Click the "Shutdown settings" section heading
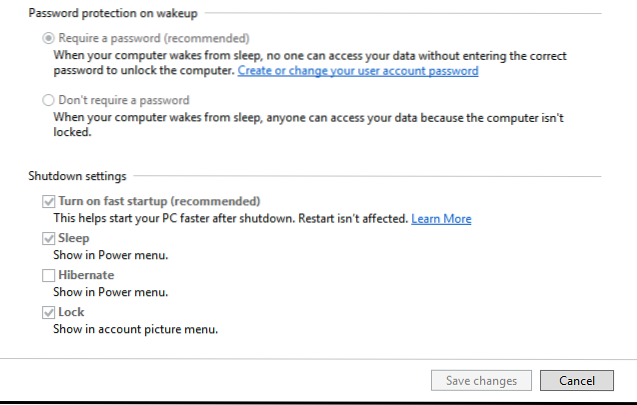The image size is (637, 405). (x=76, y=177)
